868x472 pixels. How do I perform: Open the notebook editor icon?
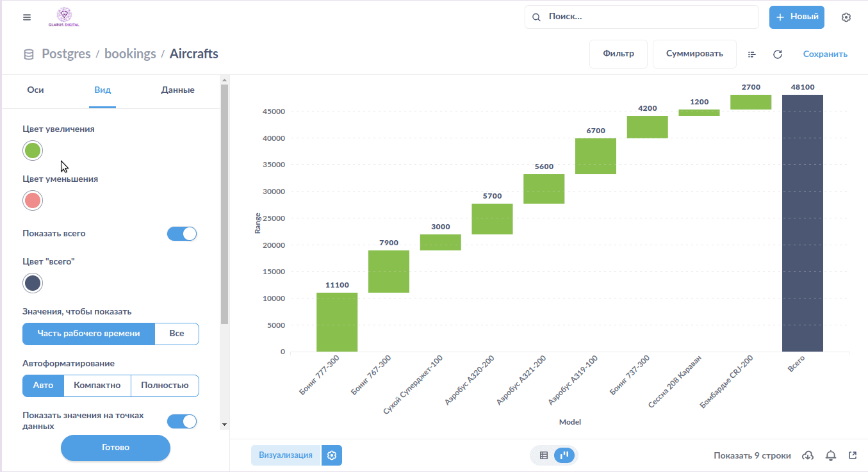[752, 54]
